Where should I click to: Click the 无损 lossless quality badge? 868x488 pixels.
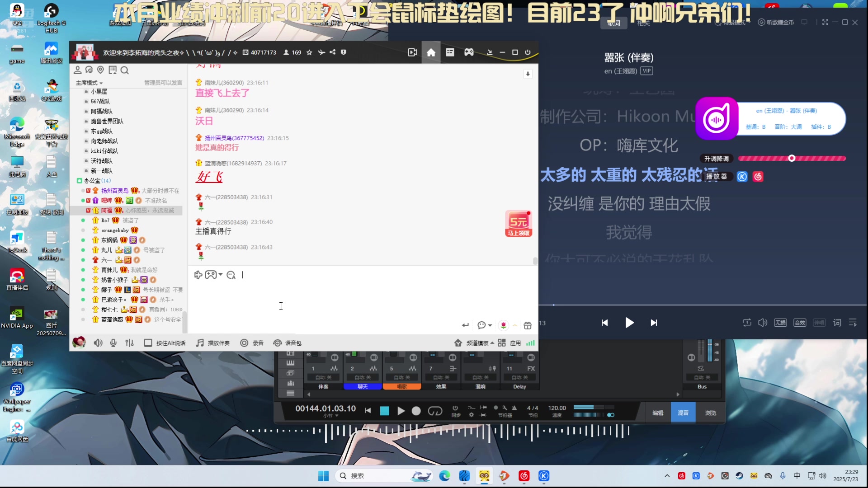pyautogui.click(x=780, y=323)
